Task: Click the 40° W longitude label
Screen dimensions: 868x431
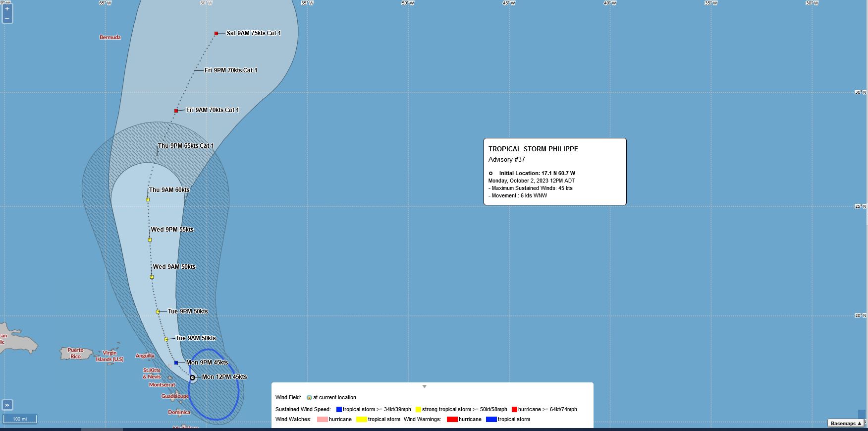Action: click(x=610, y=3)
